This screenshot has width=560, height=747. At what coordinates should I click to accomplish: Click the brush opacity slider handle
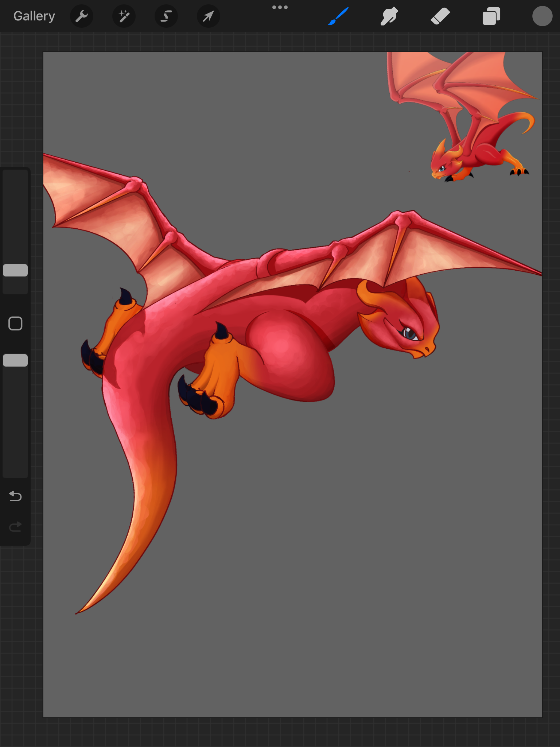pos(15,360)
